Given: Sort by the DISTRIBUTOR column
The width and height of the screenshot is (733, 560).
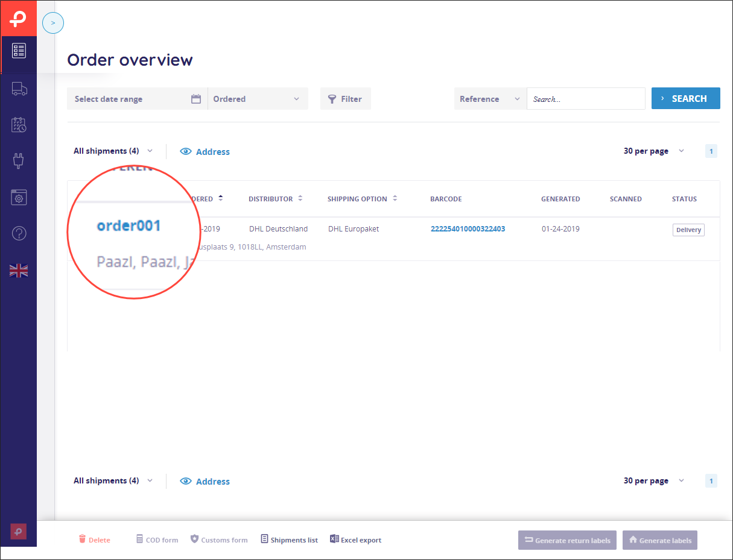Looking at the screenshot, I should click(x=276, y=199).
